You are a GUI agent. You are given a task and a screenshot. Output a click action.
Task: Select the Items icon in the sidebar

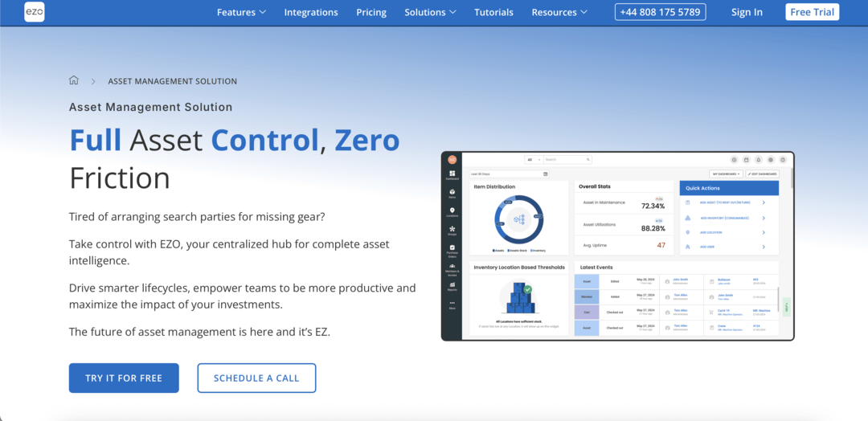coord(452,193)
